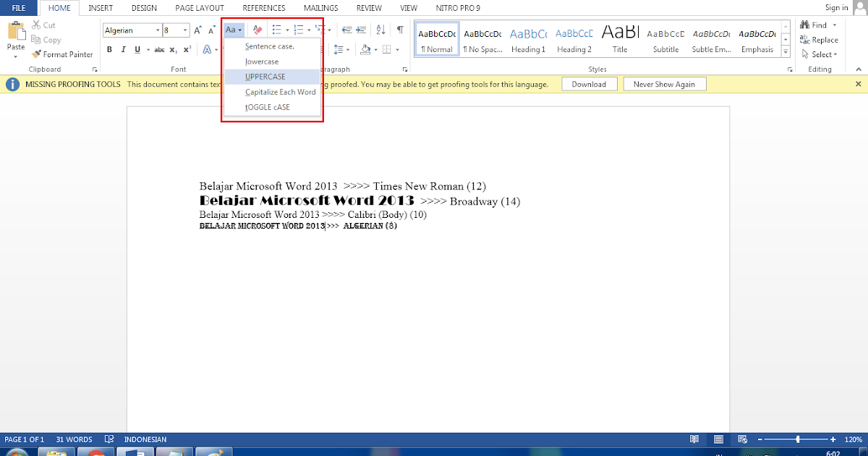Toggle Italic formatting
The image size is (868, 456).
click(x=123, y=50)
